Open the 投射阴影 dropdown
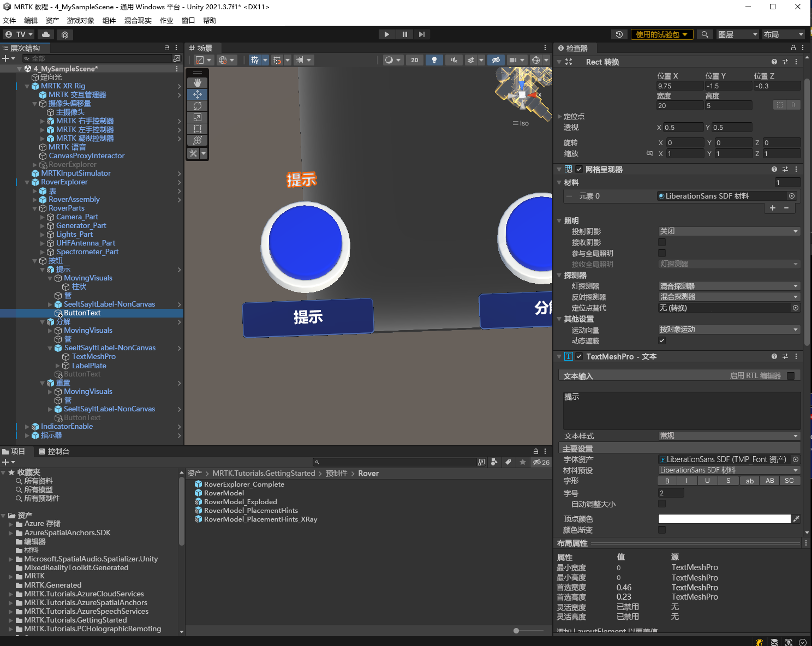 click(729, 231)
